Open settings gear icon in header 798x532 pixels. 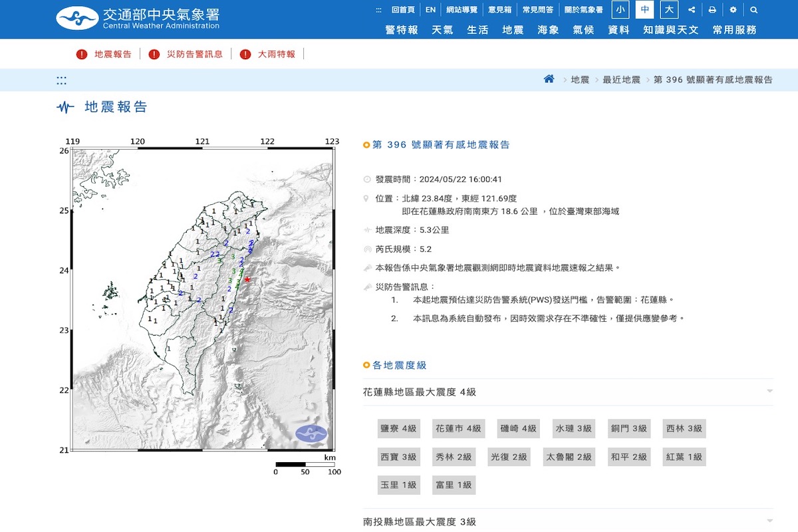click(733, 10)
